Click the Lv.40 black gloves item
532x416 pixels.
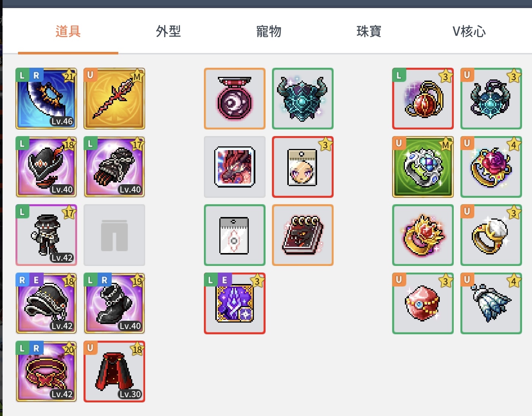coord(114,167)
